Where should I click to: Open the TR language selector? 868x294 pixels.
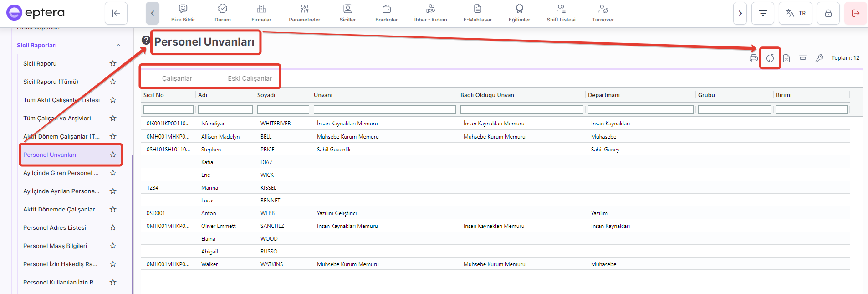795,13
